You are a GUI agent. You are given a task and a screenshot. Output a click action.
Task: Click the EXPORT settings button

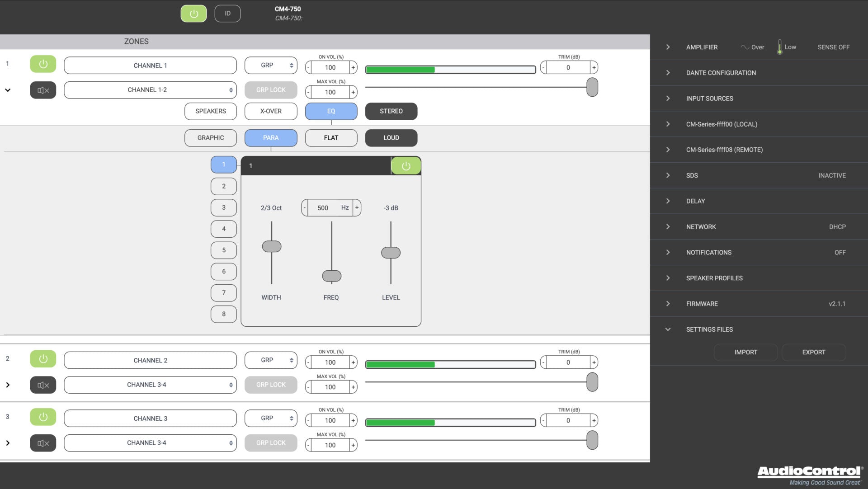pyautogui.click(x=813, y=353)
